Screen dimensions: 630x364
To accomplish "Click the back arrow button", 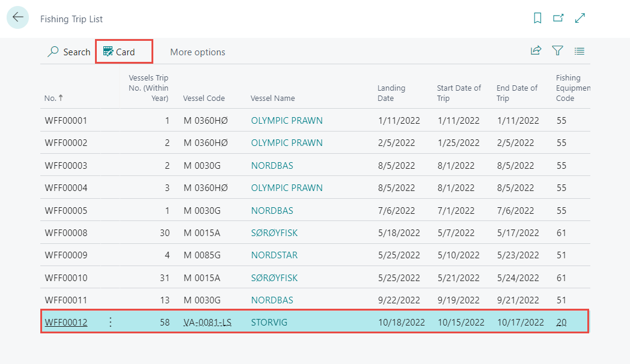I will click(17, 17).
